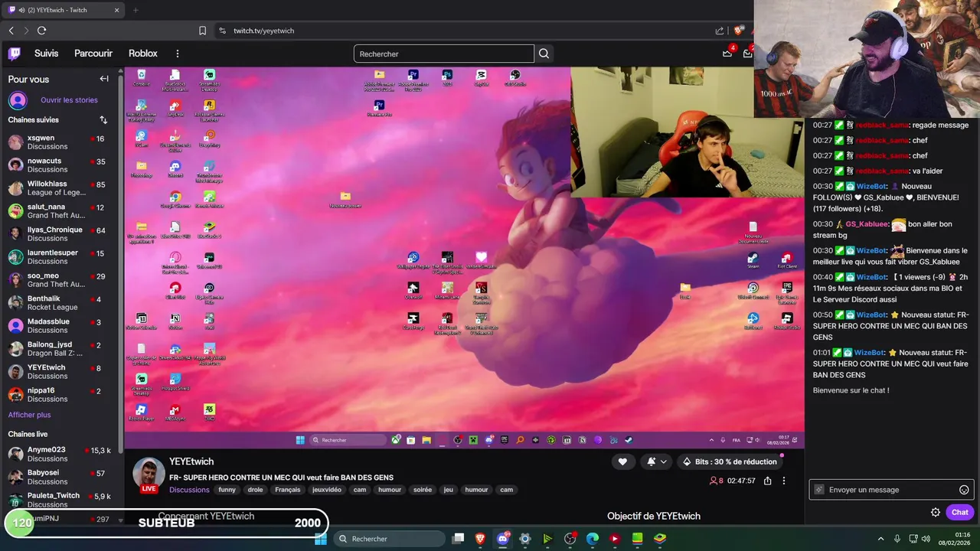Viewport: 980px width, 551px height.
Task: Click Bits 30 % de réduction button
Action: [730, 461]
